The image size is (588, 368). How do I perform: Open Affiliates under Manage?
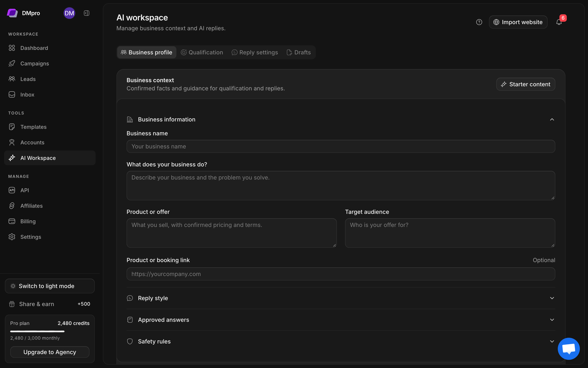tap(50, 206)
